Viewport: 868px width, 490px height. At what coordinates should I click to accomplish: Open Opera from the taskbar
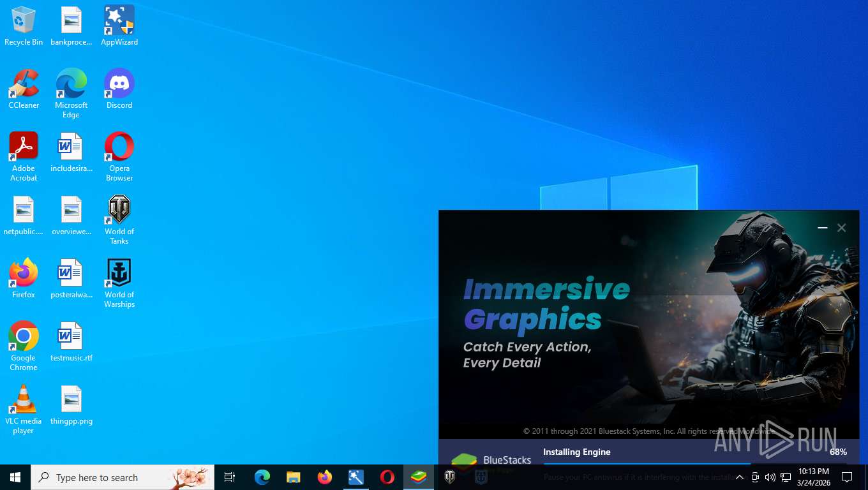pos(387,477)
